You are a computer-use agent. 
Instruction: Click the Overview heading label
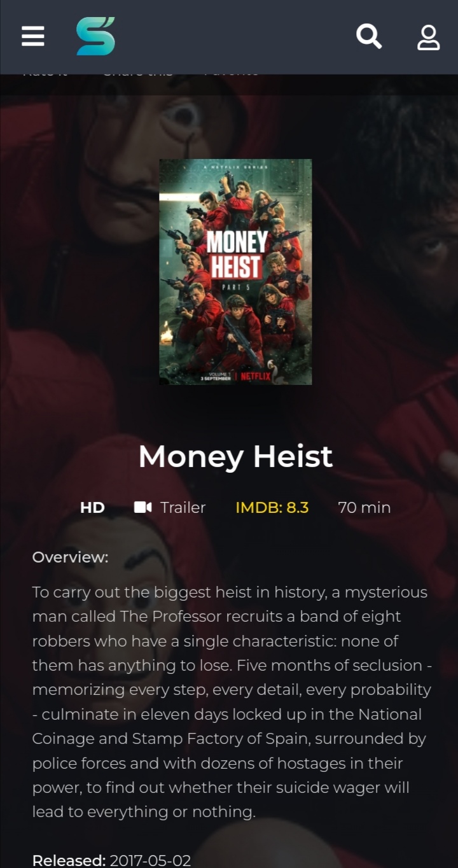[x=71, y=557]
